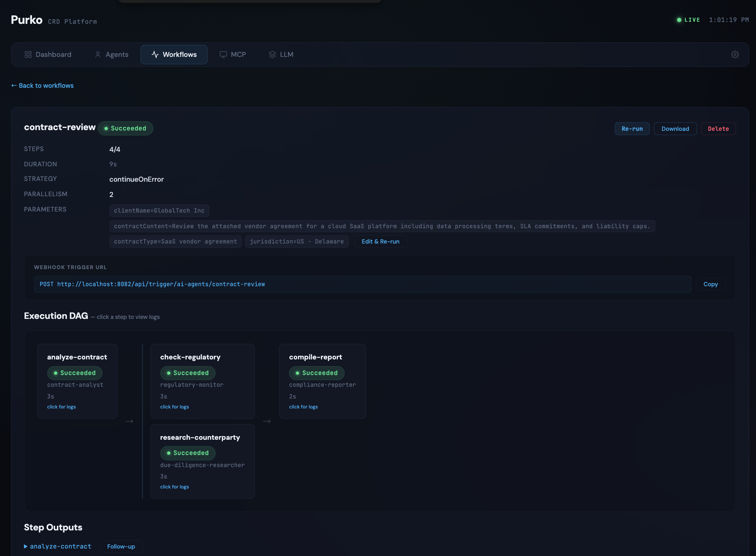This screenshot has height=556, width=756.
Task: Open the compile-report DAG step card
Action: click(x=322, y=381)
